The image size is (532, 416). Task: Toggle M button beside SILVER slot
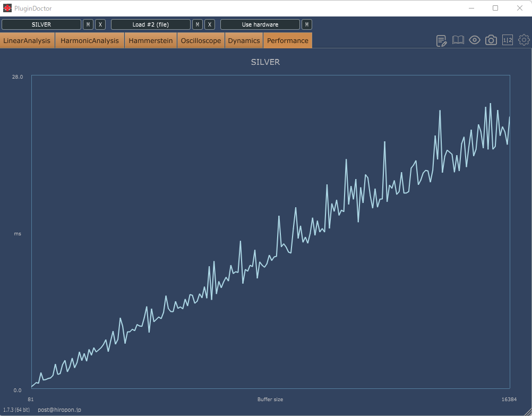click(88, 24)
